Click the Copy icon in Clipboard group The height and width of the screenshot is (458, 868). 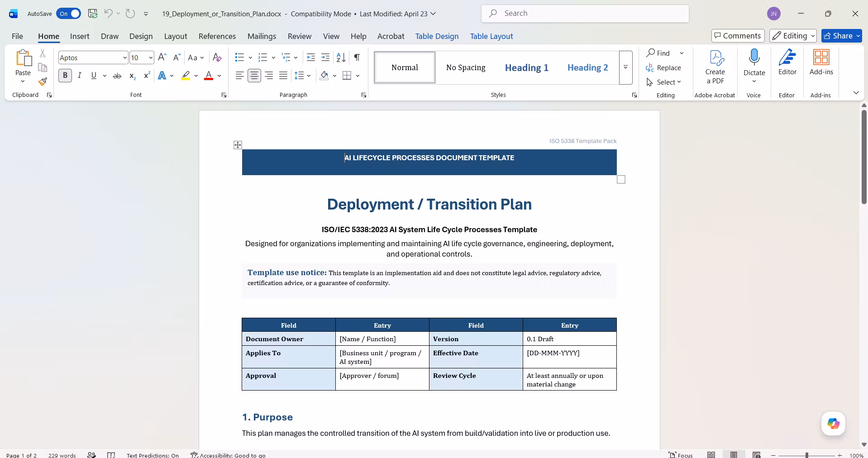pos(43,67)
